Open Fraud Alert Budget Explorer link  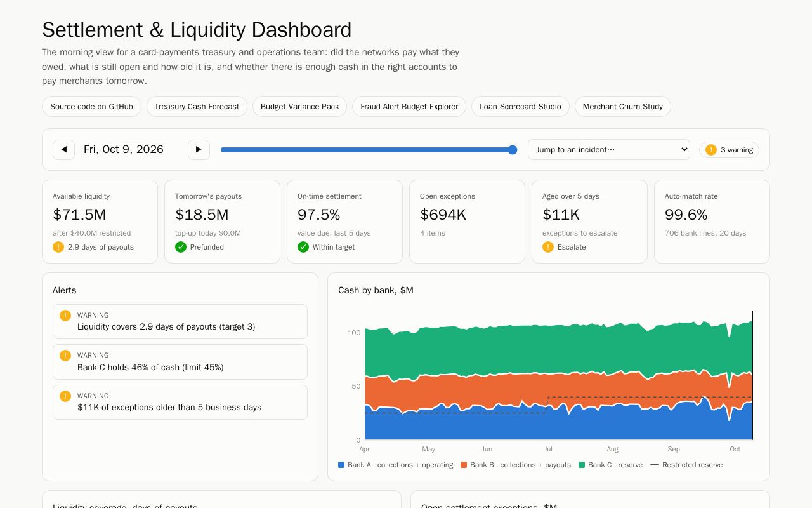tap(409, 107)
